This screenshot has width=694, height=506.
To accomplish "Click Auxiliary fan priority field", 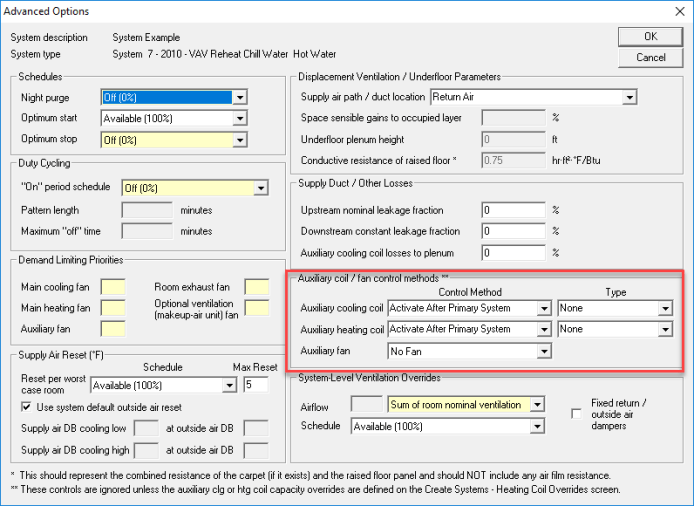I will (x=113, y=329).
